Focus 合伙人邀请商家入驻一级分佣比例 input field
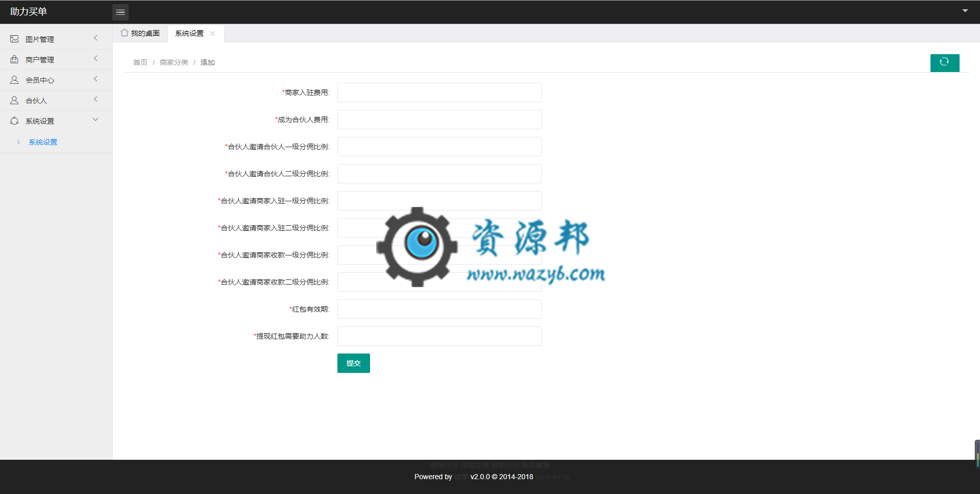 439,201
